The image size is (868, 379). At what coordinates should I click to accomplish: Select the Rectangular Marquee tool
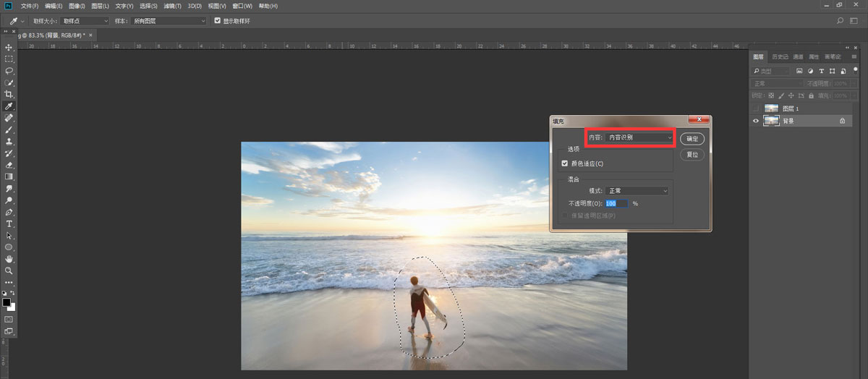coord(9,59)
